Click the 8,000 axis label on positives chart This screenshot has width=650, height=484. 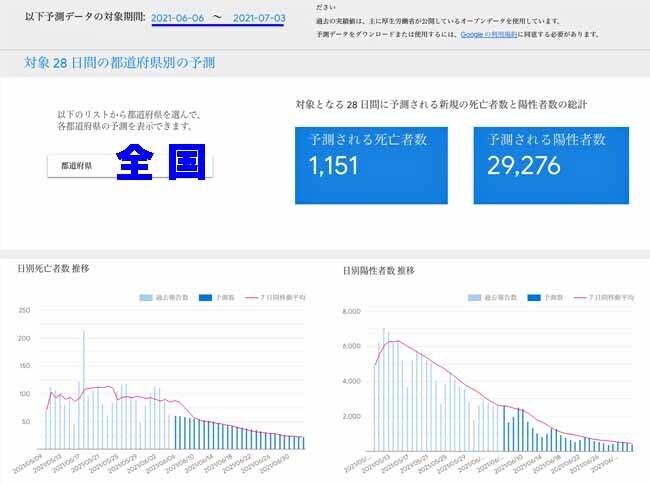click(352, 311)
